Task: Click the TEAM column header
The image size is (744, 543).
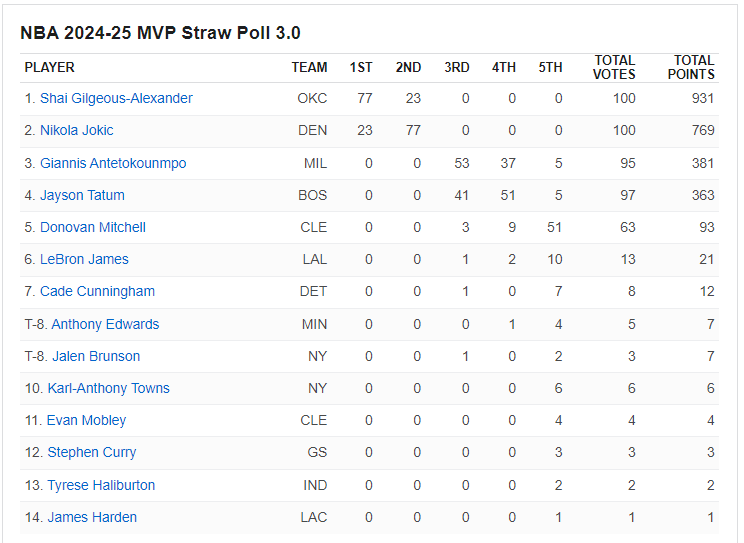Action: pos(309,67)
